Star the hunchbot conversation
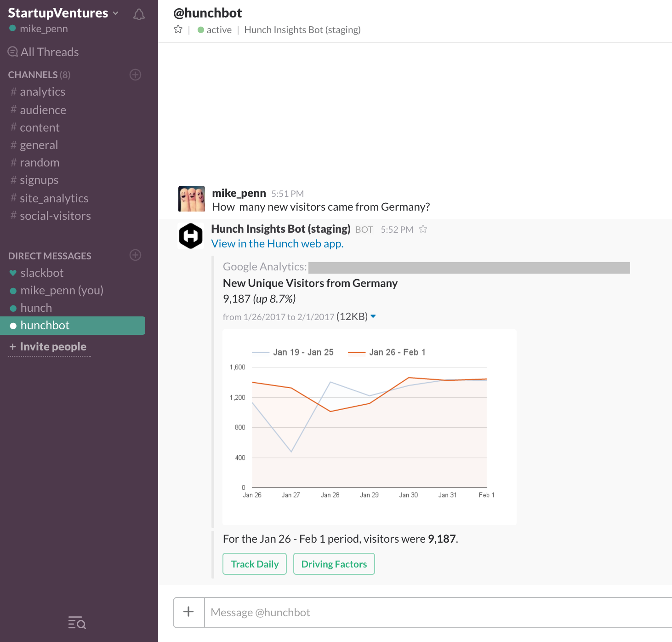Image resolution: width=672 pixels, height=642 pixels. coord(178,29)
